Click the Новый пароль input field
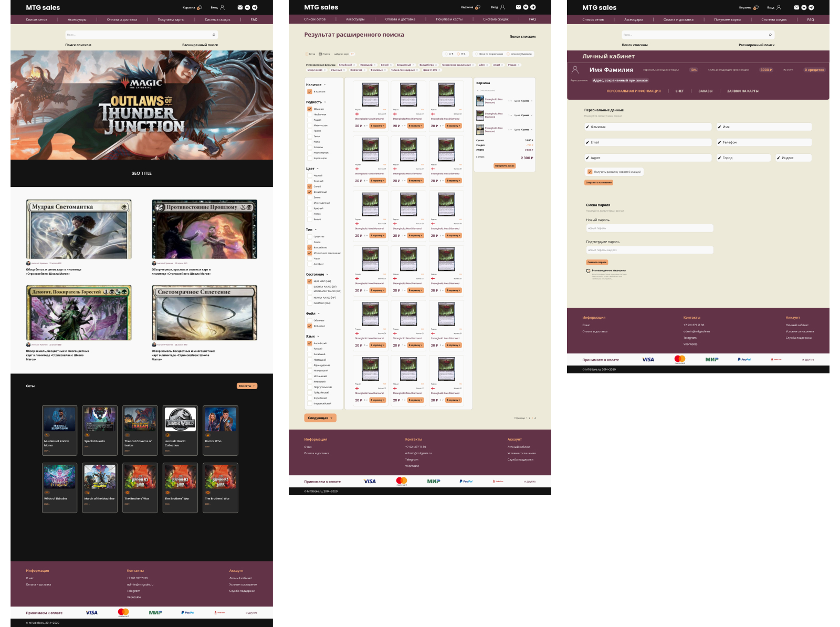This screenshot has width=840, height=627. coord(650,228)
